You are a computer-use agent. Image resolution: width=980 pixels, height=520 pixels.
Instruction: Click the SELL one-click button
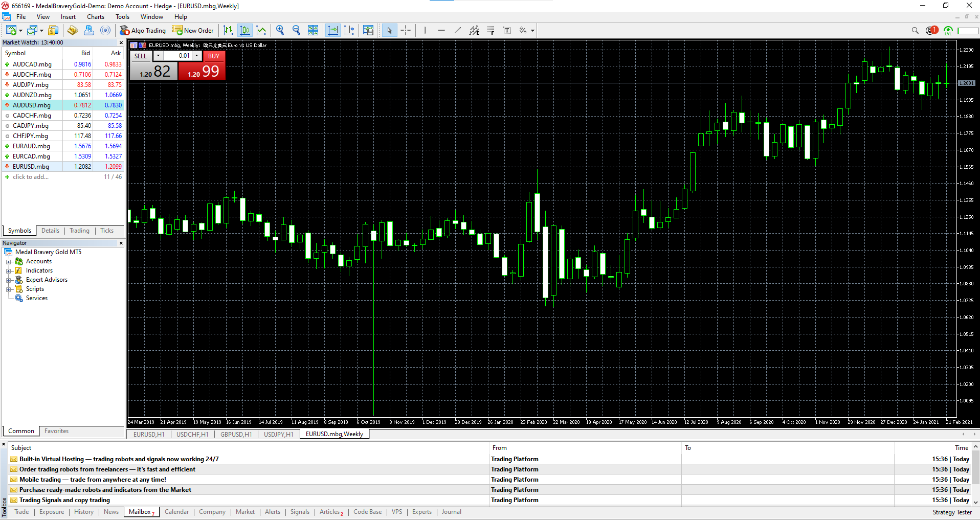[x=141, y=56]
